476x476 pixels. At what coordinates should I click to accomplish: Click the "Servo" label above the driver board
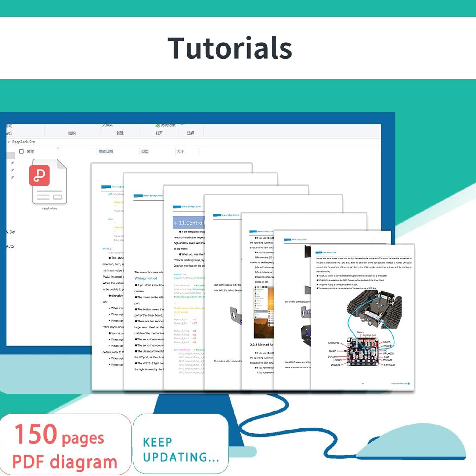[360, 332]
